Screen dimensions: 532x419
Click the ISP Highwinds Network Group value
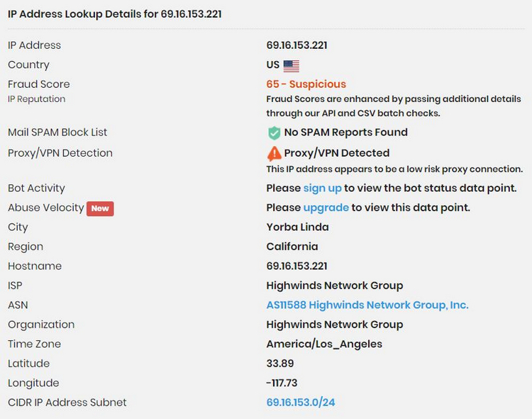pyautogui.click(x=335, y=286)
